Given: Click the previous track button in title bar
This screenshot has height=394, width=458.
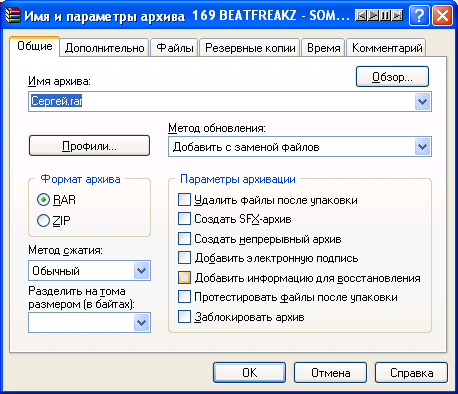Looking at the screenshot, I should pos(361,16).
